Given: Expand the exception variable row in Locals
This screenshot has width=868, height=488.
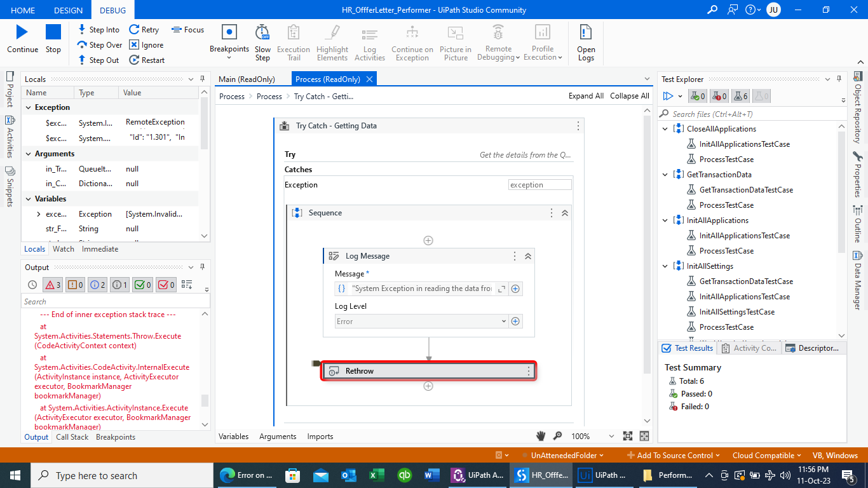Looking at the screenshot, I should point(39,215).
